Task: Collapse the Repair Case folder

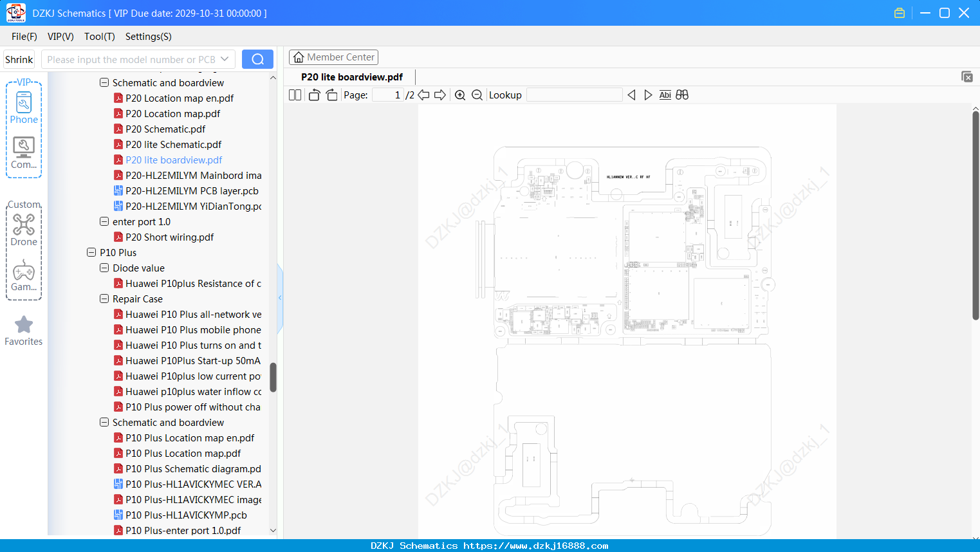Action: [x=104, y=299]
